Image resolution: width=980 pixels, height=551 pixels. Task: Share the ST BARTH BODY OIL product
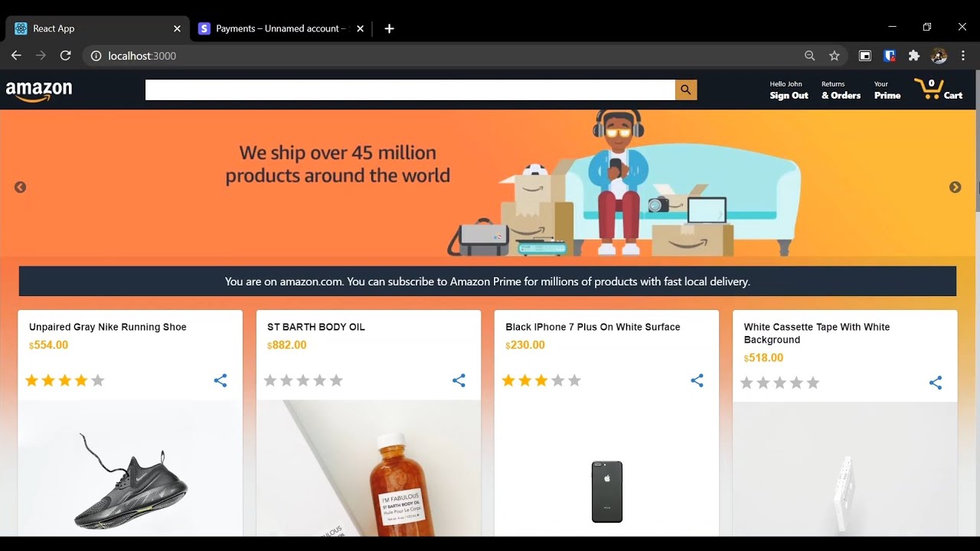(x=459, y=380)
